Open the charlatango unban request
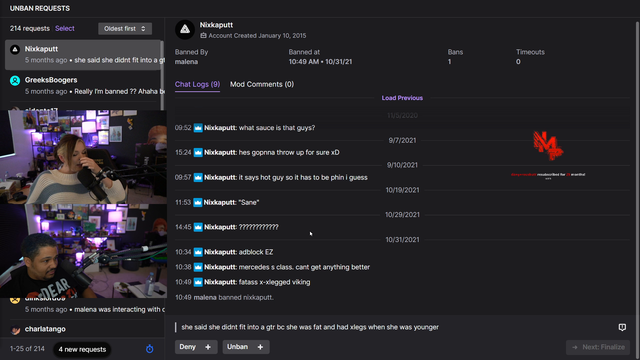Image resolution: width=640 pixels, height=360 pixels. (83, 329)
